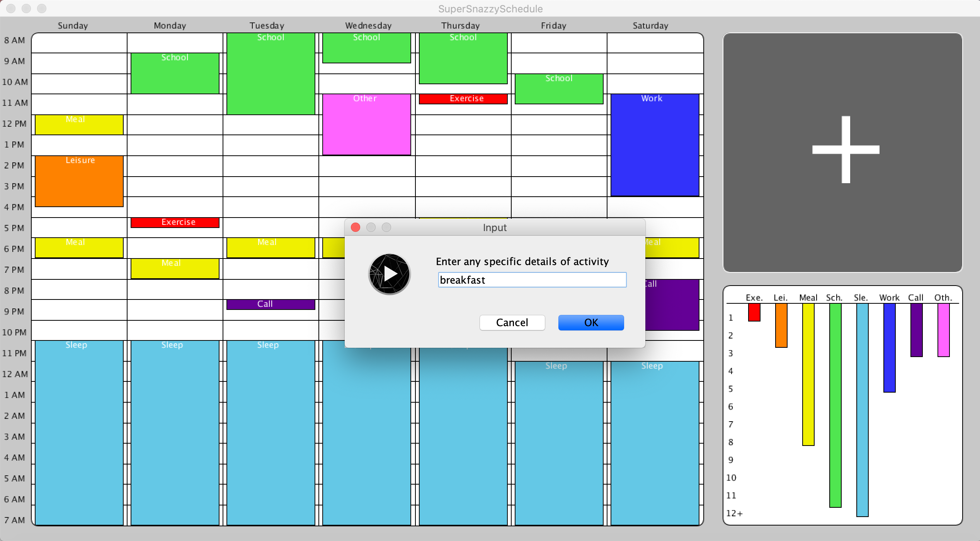Click Tuesday's purple Call block
This screenshot has height=541, width=980.
click(271, 305)
